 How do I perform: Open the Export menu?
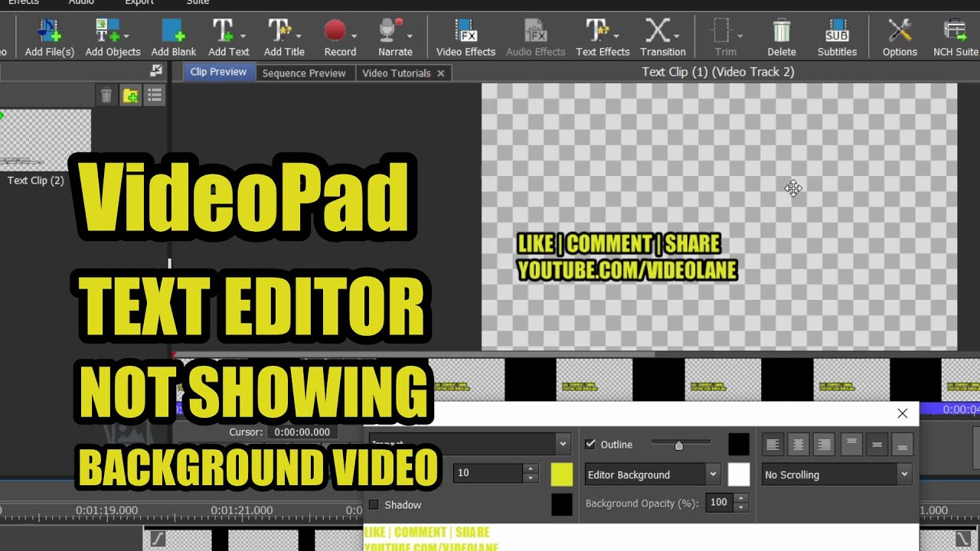(x=139, y=2)
